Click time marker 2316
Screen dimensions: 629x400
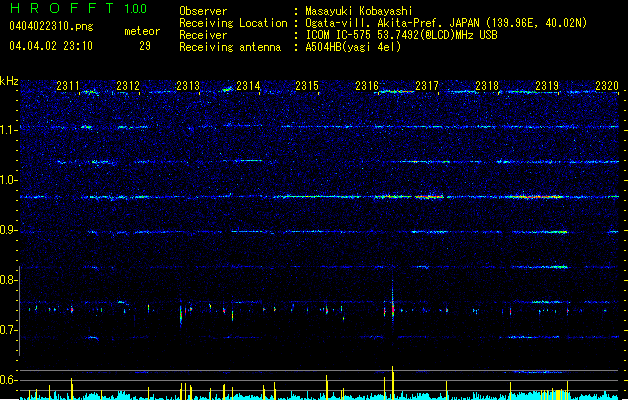coord(367,85)
